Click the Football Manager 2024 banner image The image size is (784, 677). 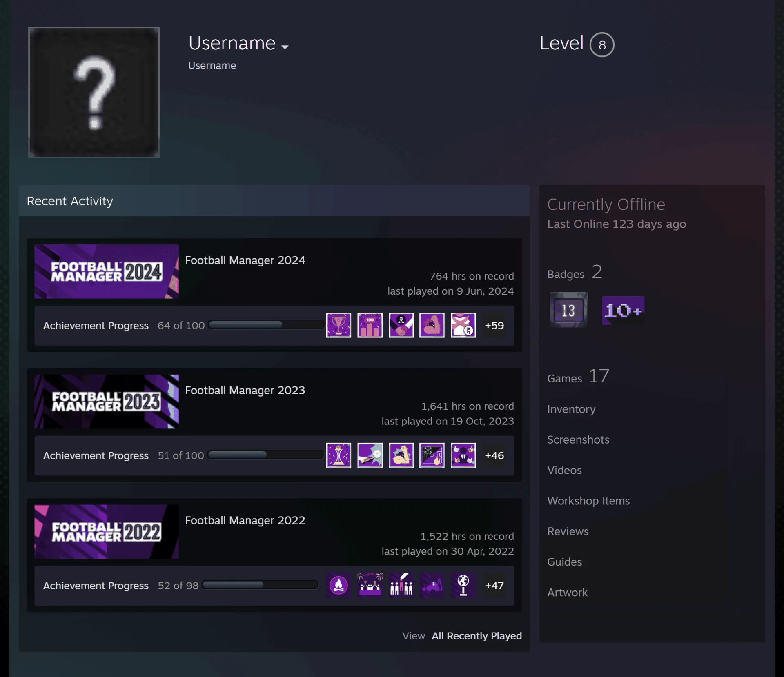coord(107,271)
